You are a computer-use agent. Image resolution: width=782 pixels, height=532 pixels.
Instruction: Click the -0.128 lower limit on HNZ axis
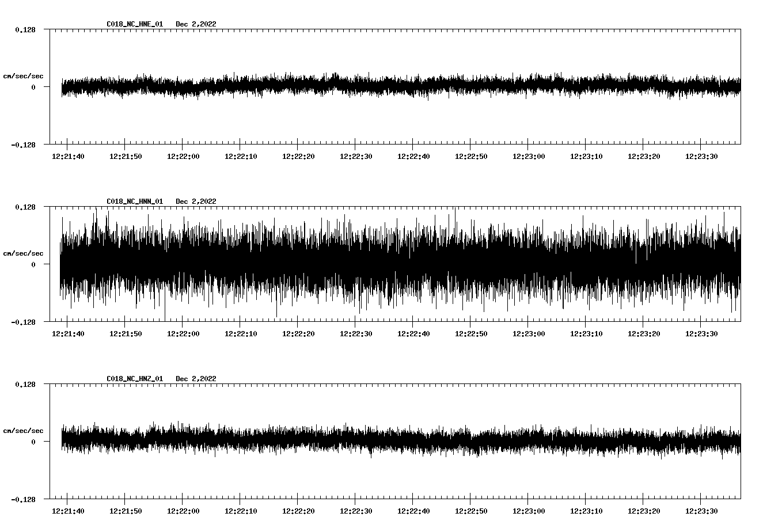(23, 499)
